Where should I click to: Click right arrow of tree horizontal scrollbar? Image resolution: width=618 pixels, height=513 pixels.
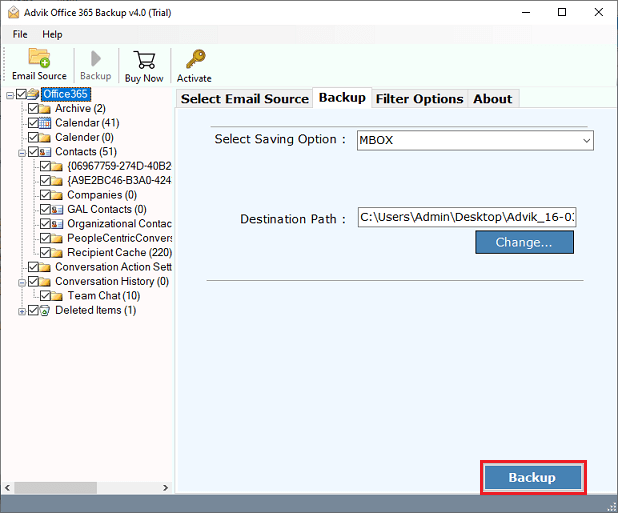pyautogui.click(x=166, y=488)
